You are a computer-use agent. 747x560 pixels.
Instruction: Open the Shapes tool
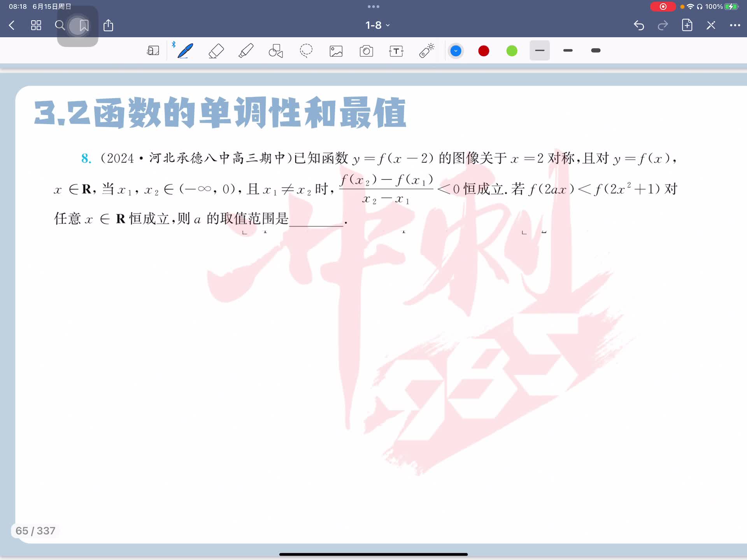276,51
